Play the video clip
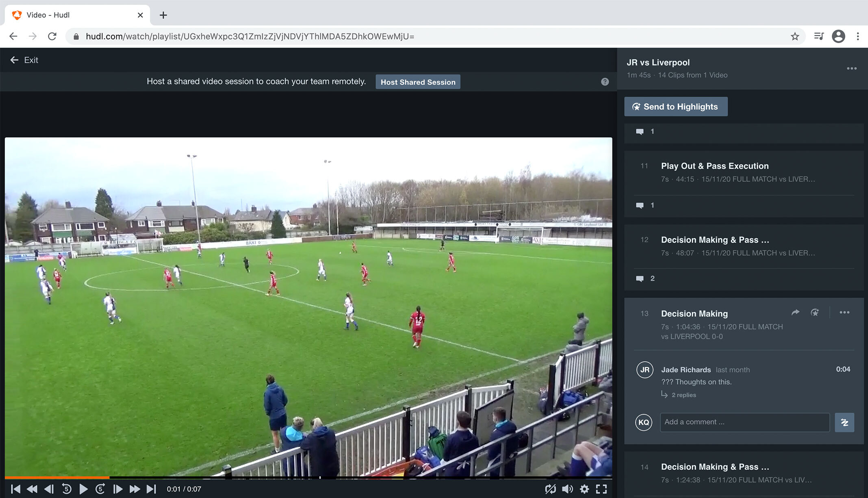The height and width of the screenshot is (498, 868). [x=83, y=489]
